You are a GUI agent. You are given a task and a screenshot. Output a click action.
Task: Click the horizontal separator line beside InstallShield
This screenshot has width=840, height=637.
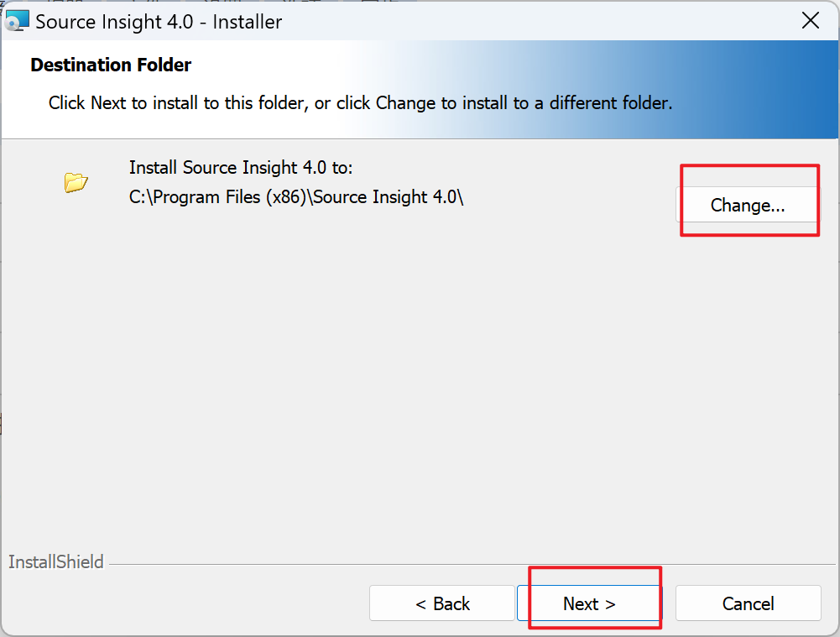coord(472,564)
